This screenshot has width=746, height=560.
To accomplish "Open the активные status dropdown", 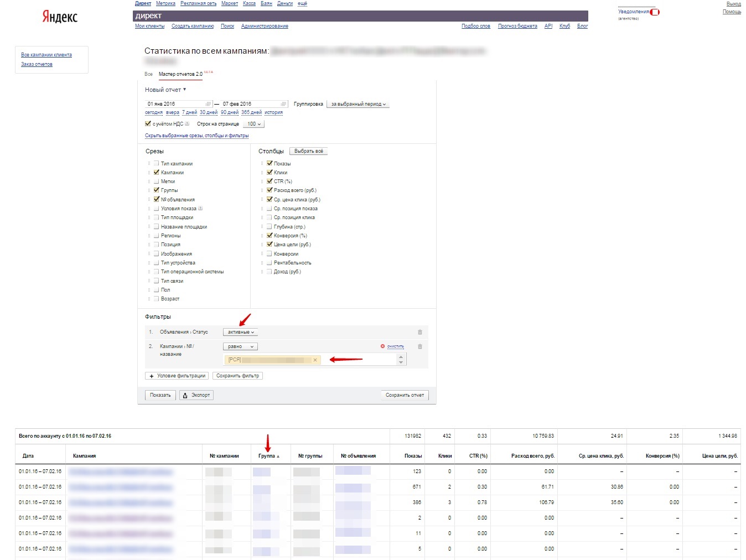I will 241,332.
